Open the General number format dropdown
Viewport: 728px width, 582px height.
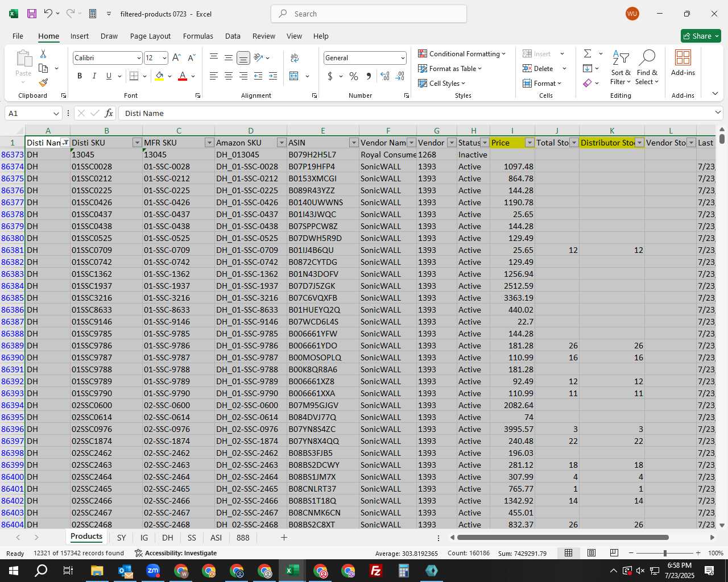pyautogui.click(x=403, y=58)
